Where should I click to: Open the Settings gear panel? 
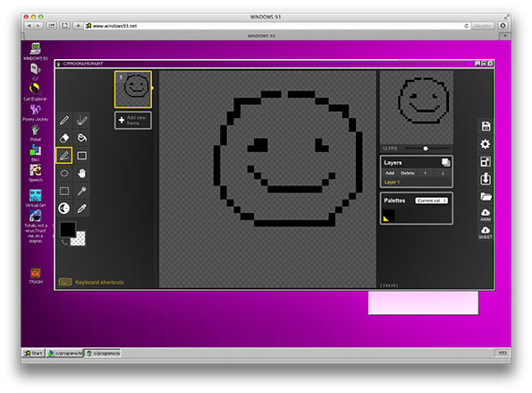tap(486, 144)
